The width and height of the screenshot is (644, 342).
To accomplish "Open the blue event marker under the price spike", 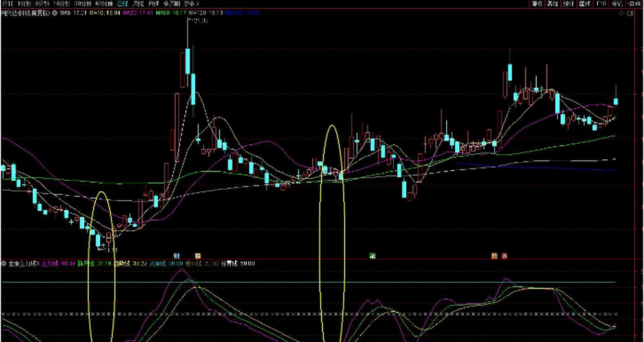I will [177, 256].
